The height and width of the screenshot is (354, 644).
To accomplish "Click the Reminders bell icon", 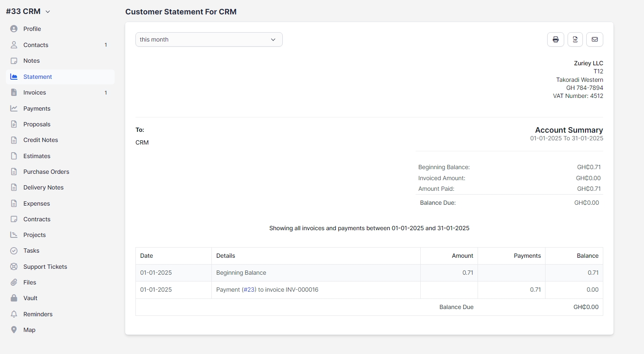I will 14,314.
